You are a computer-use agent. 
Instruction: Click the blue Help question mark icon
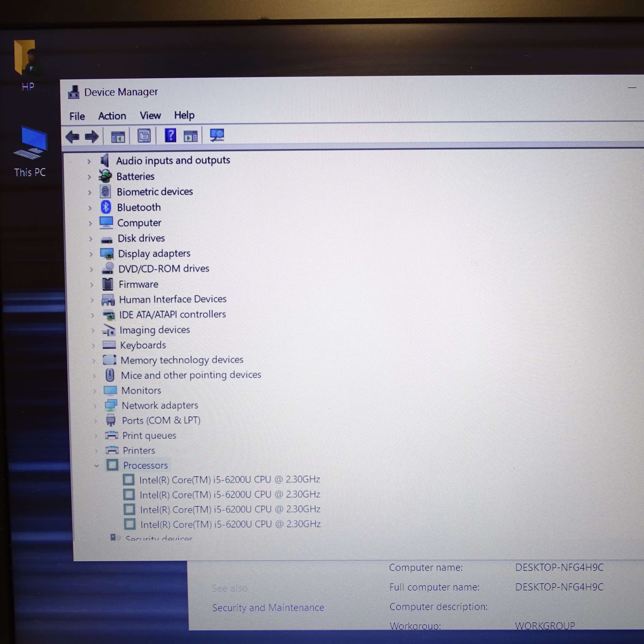(170, 136)
